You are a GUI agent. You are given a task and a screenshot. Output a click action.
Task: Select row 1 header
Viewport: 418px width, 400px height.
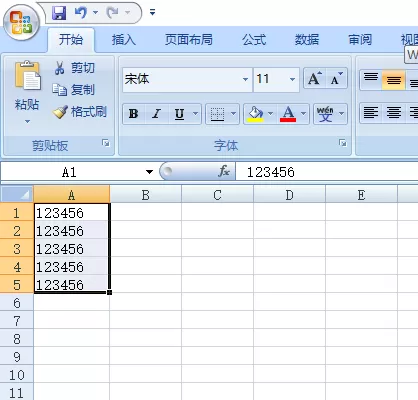[x=17, y=212]
